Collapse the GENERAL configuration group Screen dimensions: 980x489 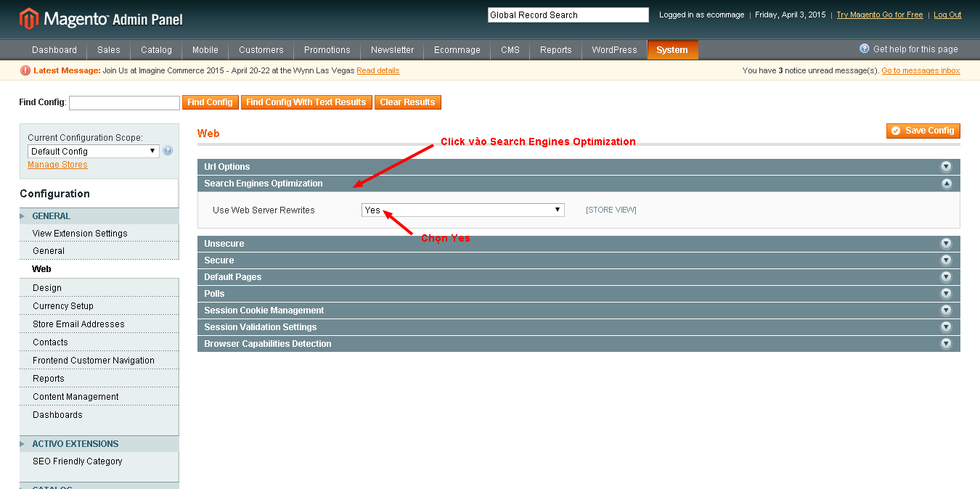pos(99,216)
